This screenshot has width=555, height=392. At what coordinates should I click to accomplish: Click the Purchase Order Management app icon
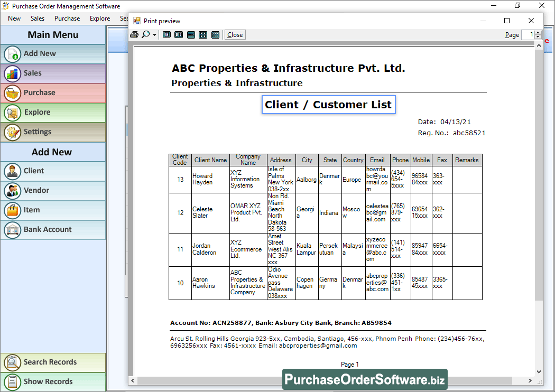(6, 6)
